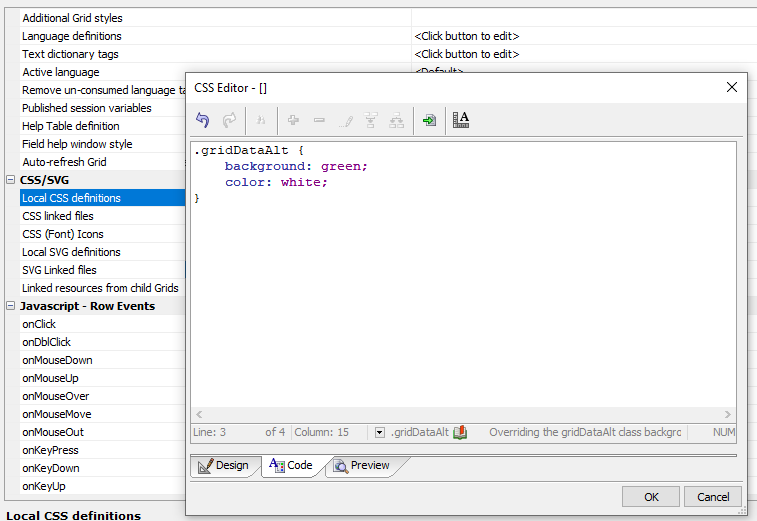Image resolution: width=757 pixels, height=521 pixels.
Task: Select the onMouseUp event row
Action: coord(102,378)
